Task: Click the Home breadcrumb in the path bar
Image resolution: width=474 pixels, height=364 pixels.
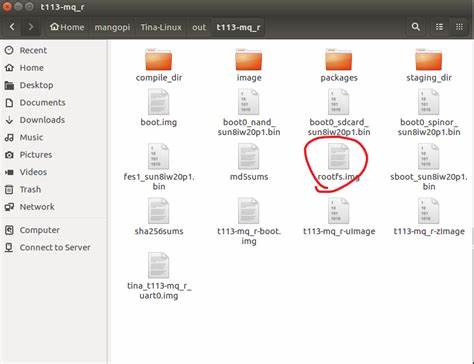Action: tap(67, 27)
